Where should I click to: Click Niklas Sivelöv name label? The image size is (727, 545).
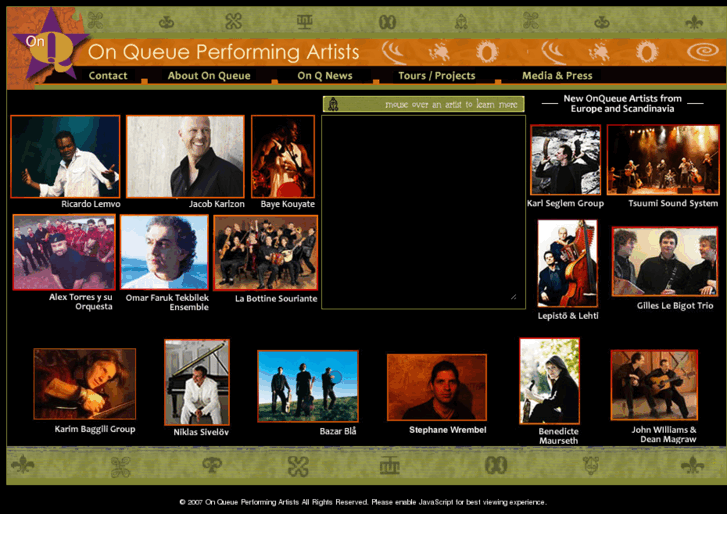click(x=201, y=432)
